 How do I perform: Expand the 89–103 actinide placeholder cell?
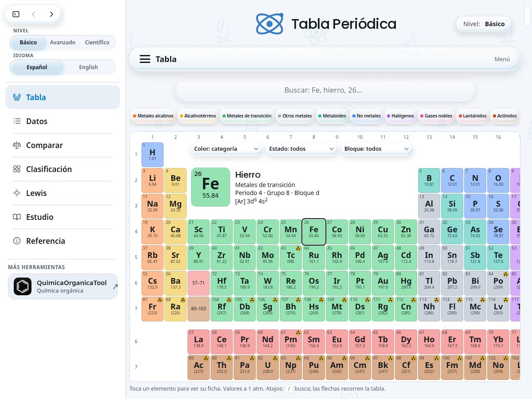tap(199, 309)
